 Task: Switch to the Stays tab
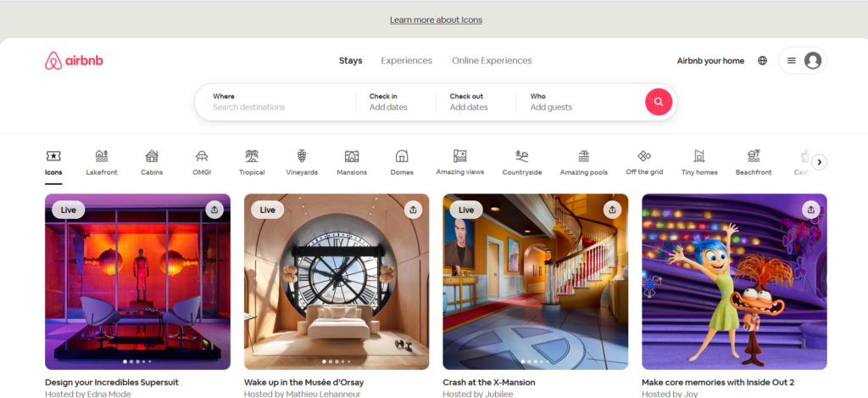(x=350, y=61)
